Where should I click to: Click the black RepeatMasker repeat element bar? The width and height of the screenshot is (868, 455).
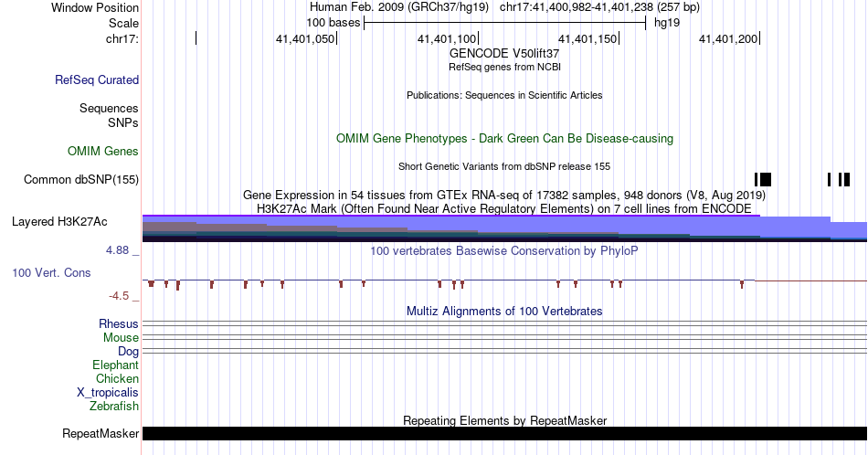pyautogui.click(x=504, y=433)
